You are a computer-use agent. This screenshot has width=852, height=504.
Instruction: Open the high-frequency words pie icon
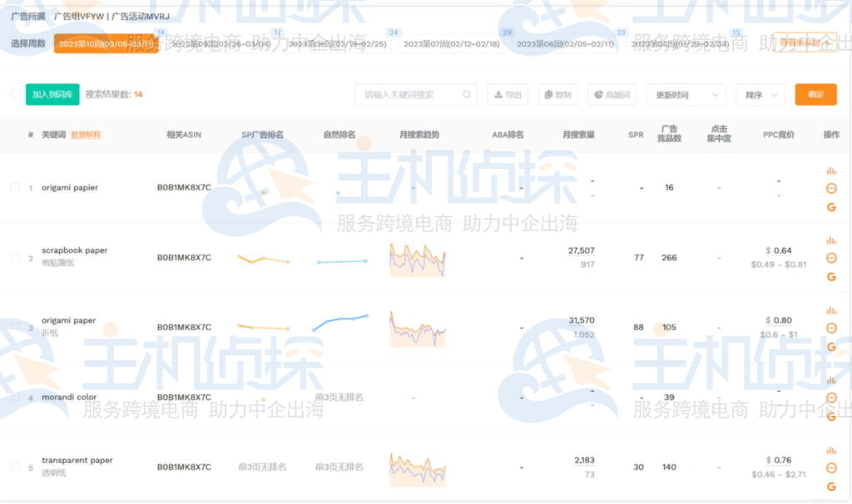[x=612, y=94]
